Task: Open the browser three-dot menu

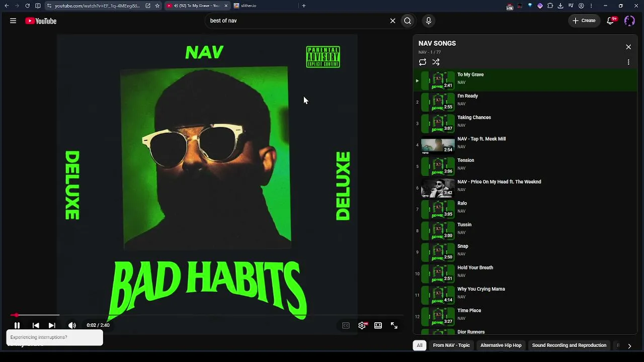Action: (591, 6)
